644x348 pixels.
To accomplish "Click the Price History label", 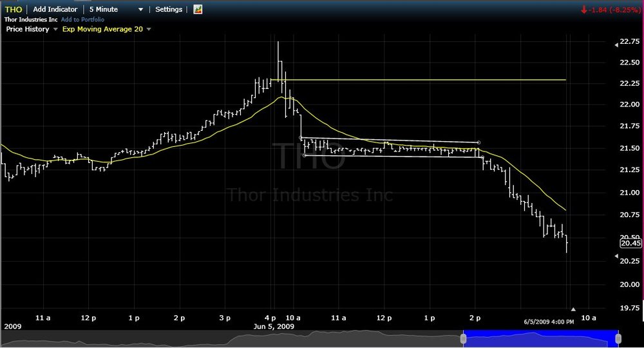I will [28, 29].
